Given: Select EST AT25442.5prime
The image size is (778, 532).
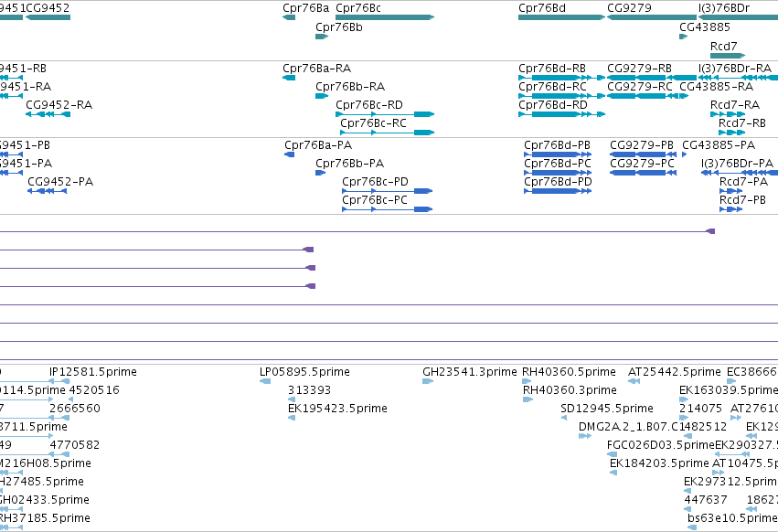Looking at the screenshot, I should pos(634,381).
